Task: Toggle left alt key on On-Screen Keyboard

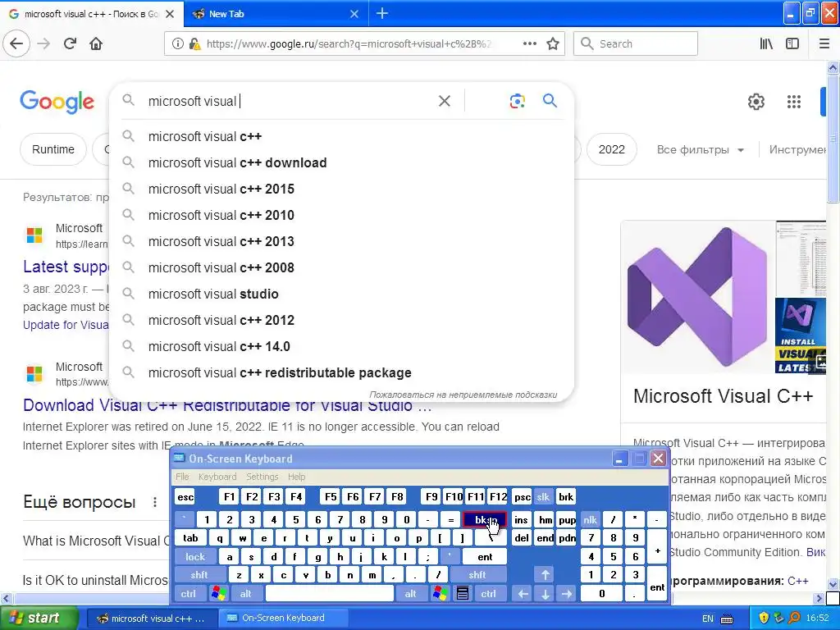Action: coord(246,594)
